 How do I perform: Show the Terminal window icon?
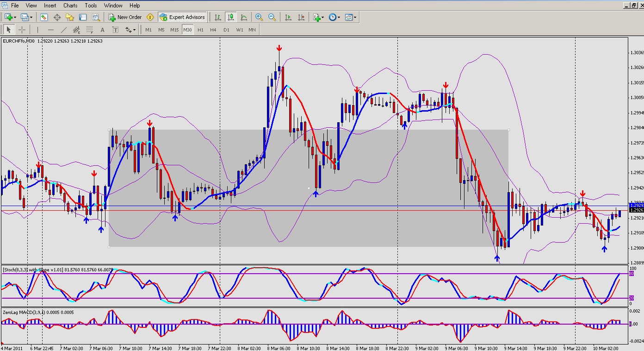(83, 17)
